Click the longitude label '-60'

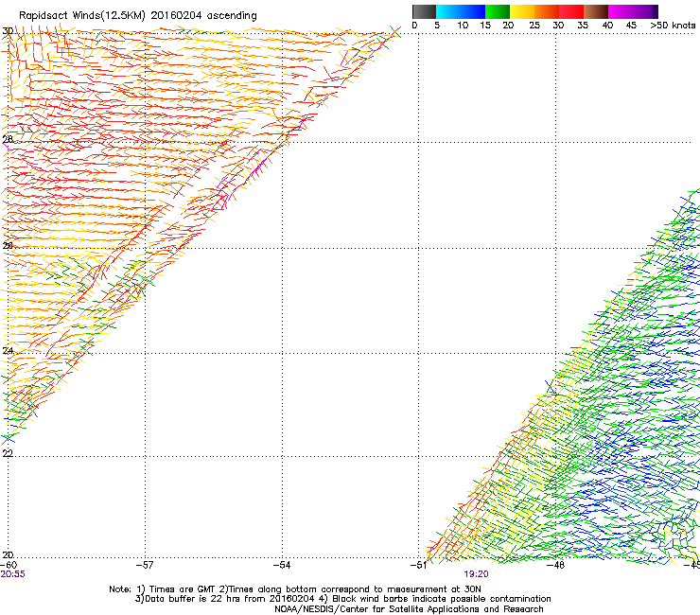click(x=9, y=565)
